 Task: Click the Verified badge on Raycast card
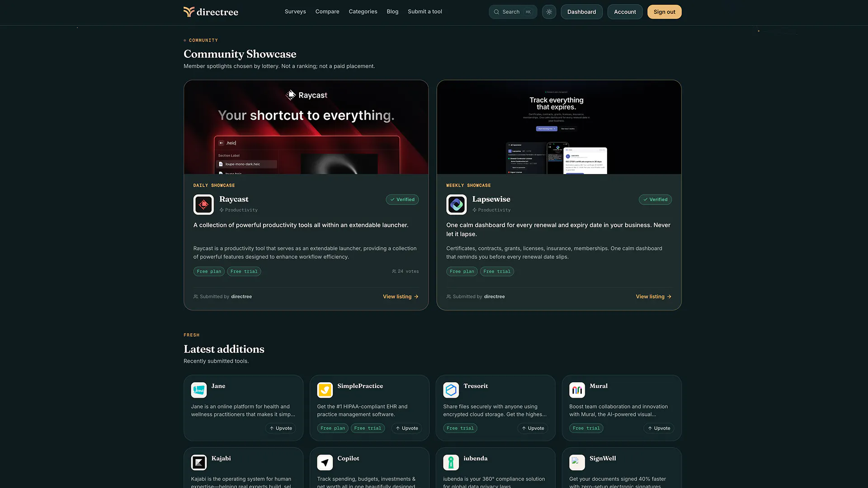(x=402, y=199)
